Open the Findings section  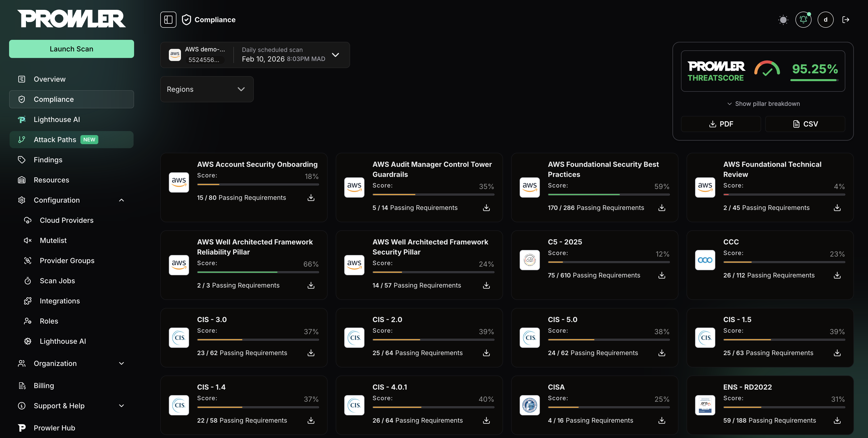48,159
